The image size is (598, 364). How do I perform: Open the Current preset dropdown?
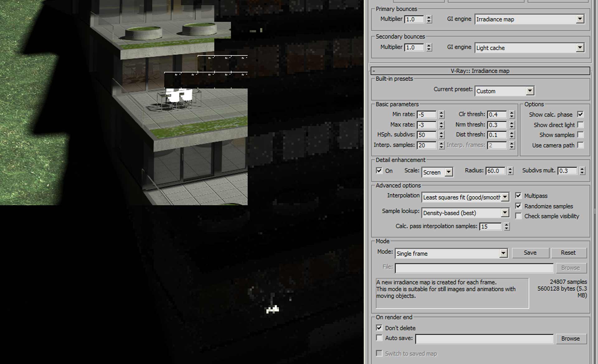coord(530,91)
